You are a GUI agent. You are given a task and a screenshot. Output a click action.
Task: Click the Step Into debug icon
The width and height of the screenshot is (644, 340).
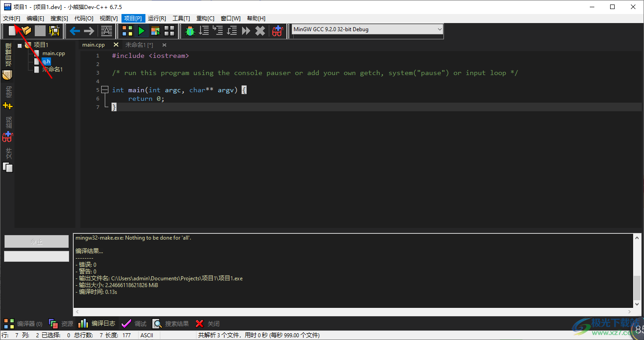pyautogui.click(x=218, y=31)
